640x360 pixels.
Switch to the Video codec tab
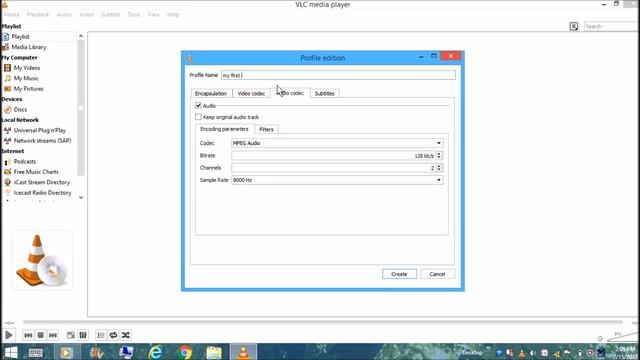pyautogui.click(x=251, y=93)
